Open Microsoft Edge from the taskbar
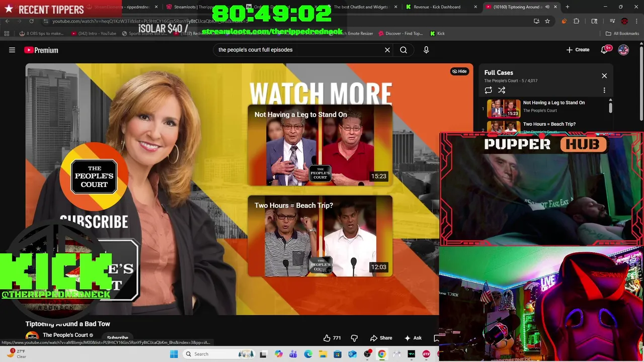Viewport: 644px width, 362px height. tap(308, 354)
